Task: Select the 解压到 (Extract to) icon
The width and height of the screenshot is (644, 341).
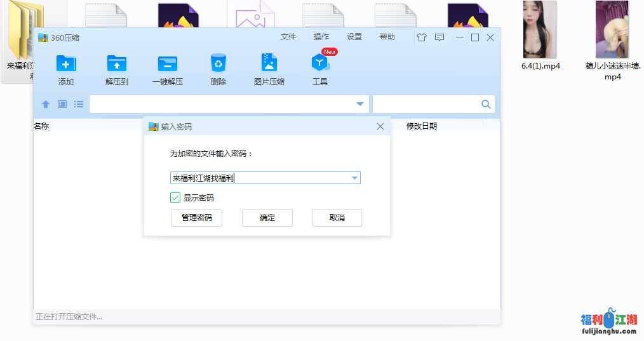Action: (117, 64)
